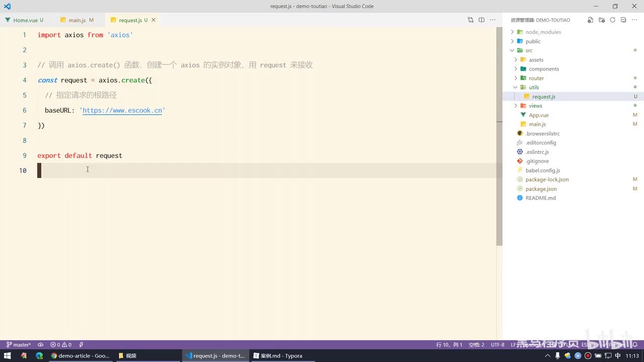Open the https://www.escook.cn link in code
Viewport: 644px width, 362px height.
click(x=122, y=110)
